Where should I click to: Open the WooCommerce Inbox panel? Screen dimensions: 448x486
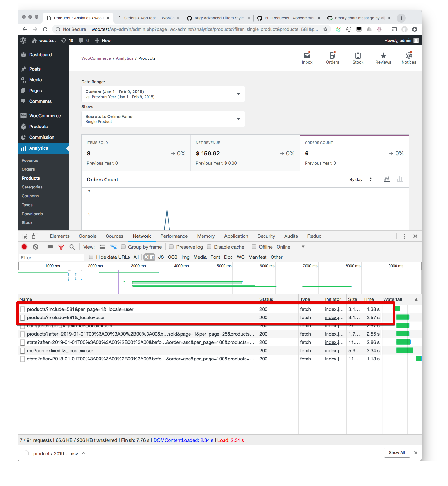pos(307,58)
